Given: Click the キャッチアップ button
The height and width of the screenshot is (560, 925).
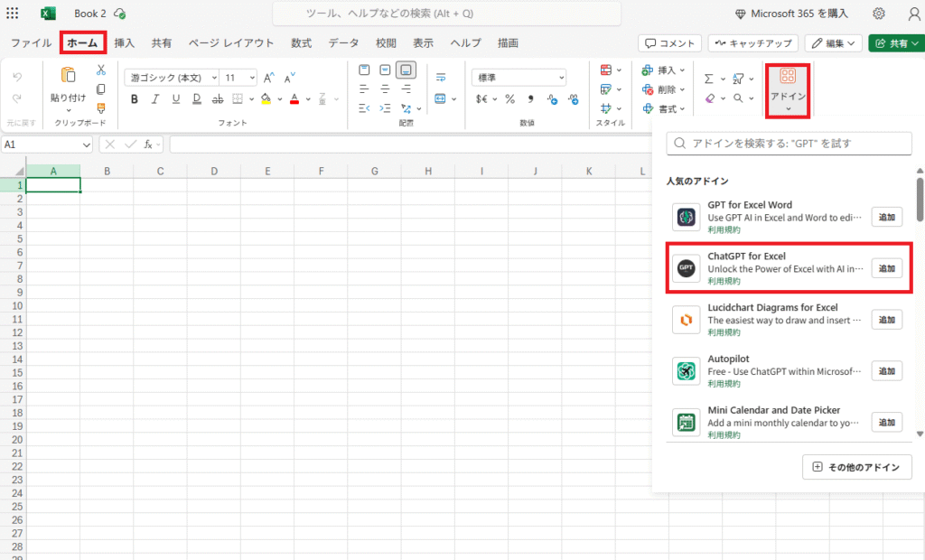Looking at the screenshot, I should pos(753,43).
